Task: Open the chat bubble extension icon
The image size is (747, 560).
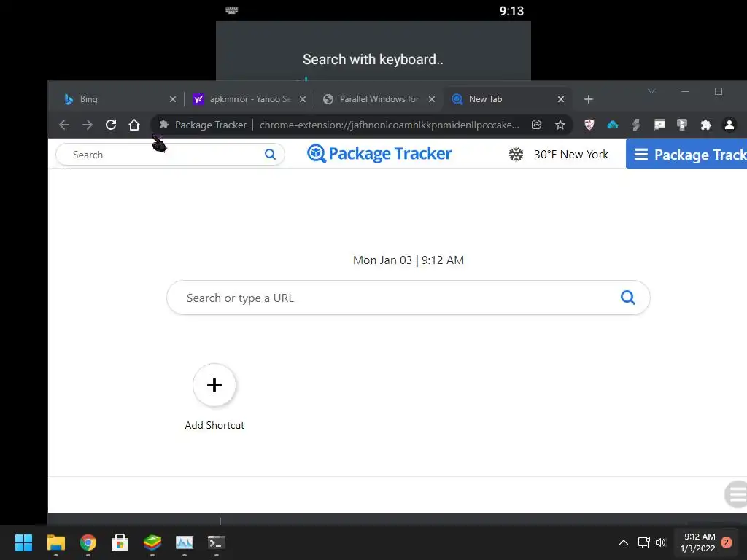Action: 659,125
